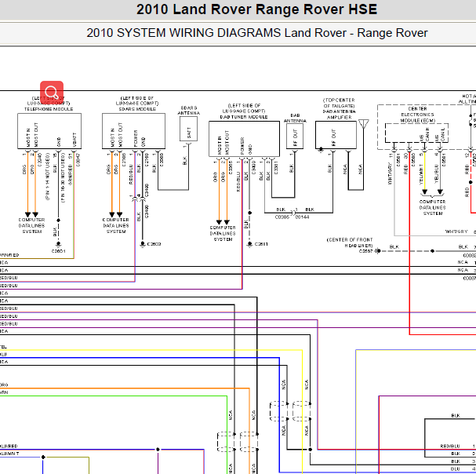Click the red magnifier search icon
This screenshot has width=476, height=474.
tap(52, 92)
